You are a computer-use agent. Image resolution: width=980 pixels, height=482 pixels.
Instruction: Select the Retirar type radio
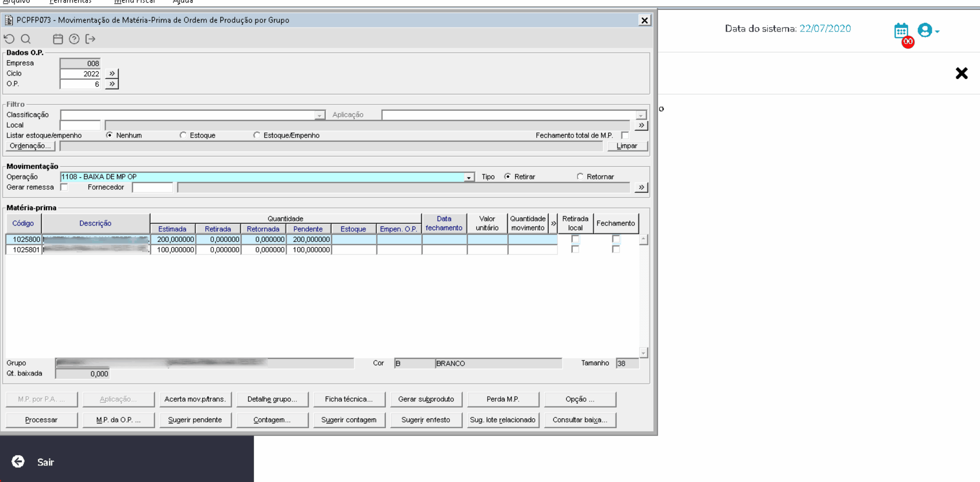508,176
